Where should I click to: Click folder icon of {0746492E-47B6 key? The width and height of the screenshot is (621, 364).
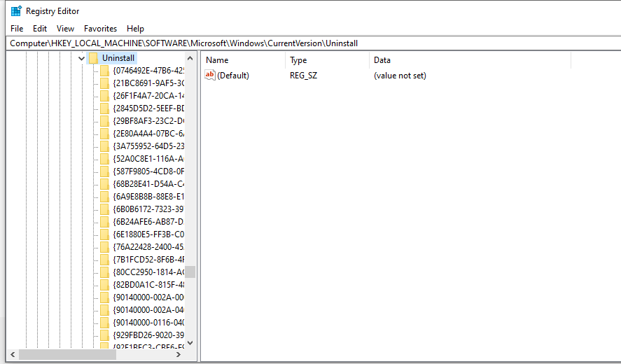click(x=104, y=71)
